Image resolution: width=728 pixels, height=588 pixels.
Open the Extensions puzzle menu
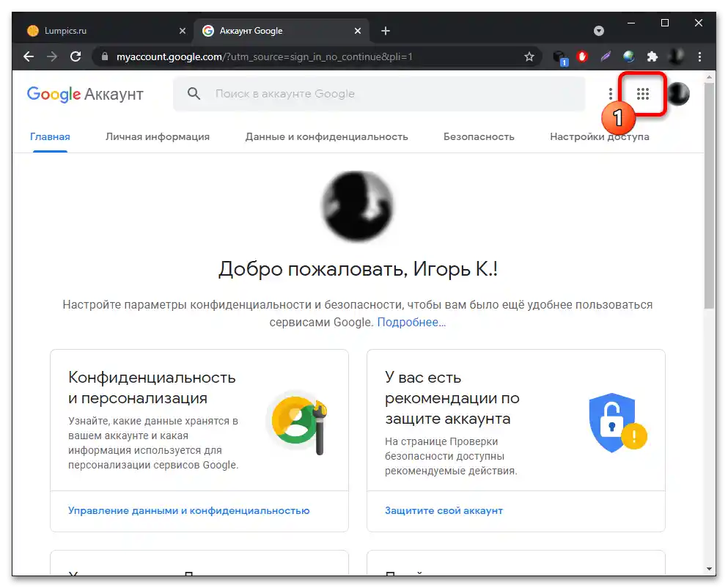[x=652, y=56]
